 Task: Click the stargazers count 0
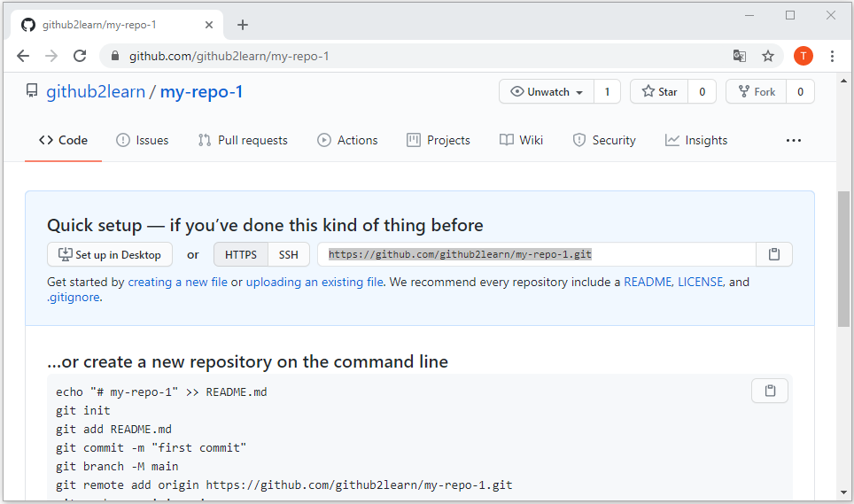pyautogui.click(x=702, y=91)
